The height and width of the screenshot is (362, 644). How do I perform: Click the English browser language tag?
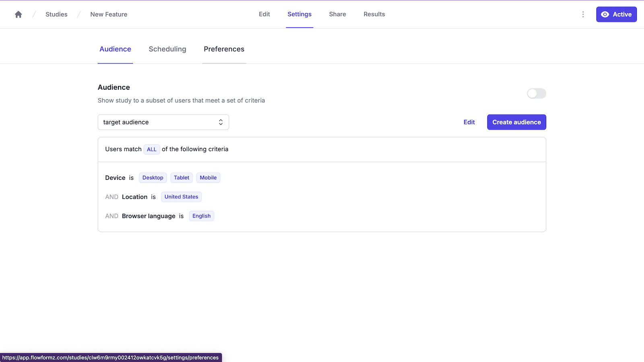pyautogui.click(x=201, y=216)
